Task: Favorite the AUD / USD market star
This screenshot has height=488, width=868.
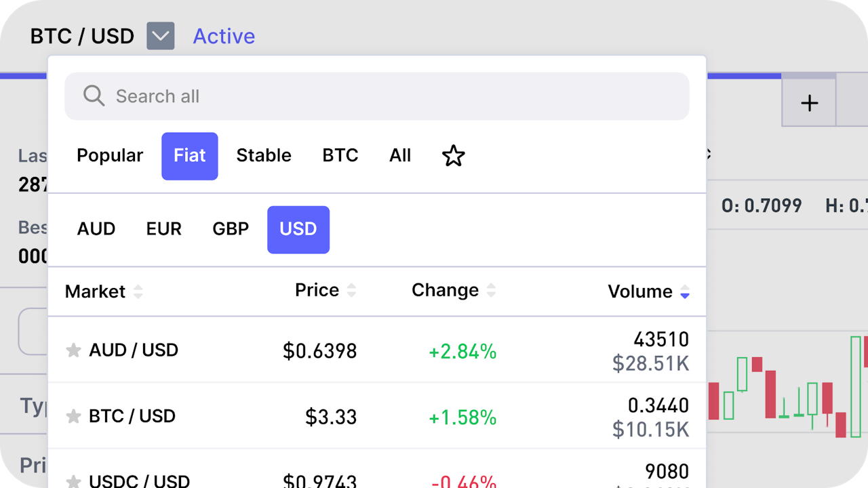Action: [x=73, y=350]
